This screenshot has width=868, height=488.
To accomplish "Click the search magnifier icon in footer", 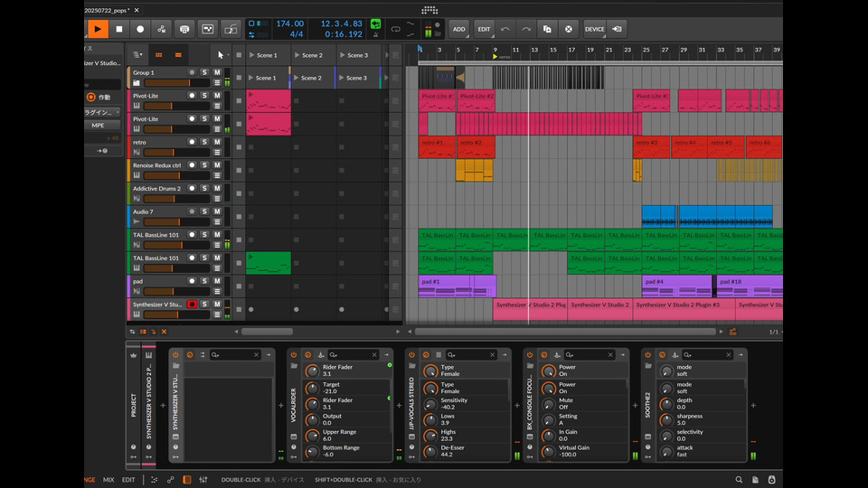I will 739,479.
